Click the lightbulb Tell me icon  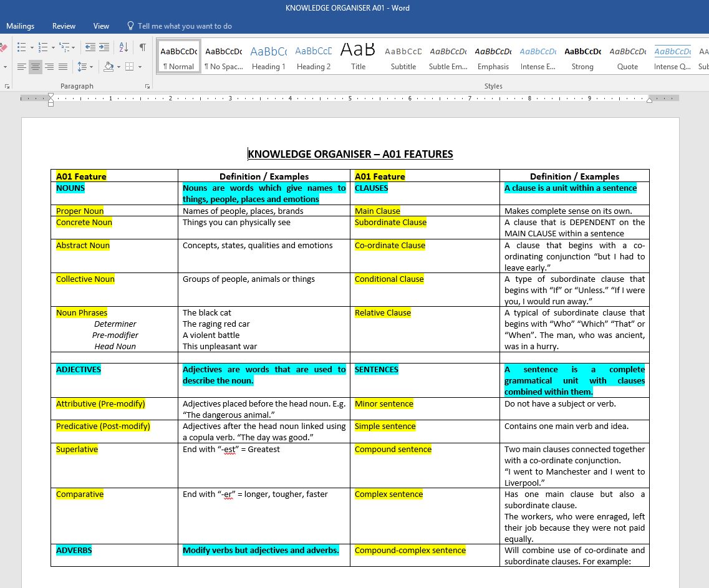click(x=131, y=26)
